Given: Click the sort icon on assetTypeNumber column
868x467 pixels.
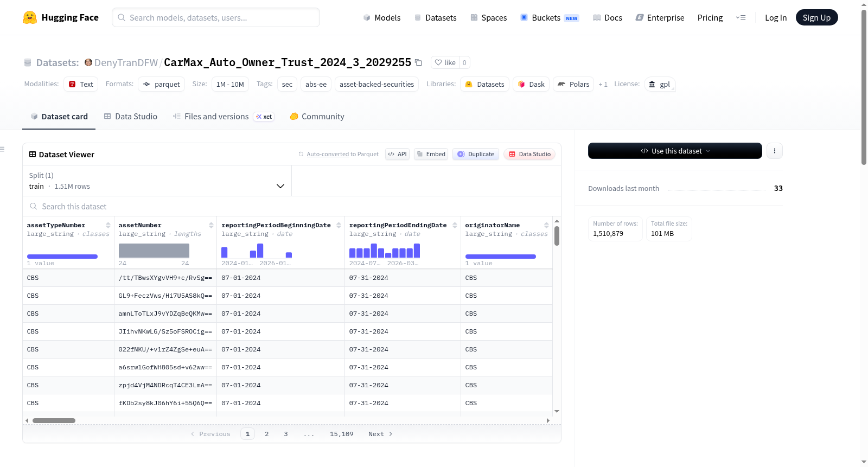Looking at the screenshot, I should click(x=108, y=225).
